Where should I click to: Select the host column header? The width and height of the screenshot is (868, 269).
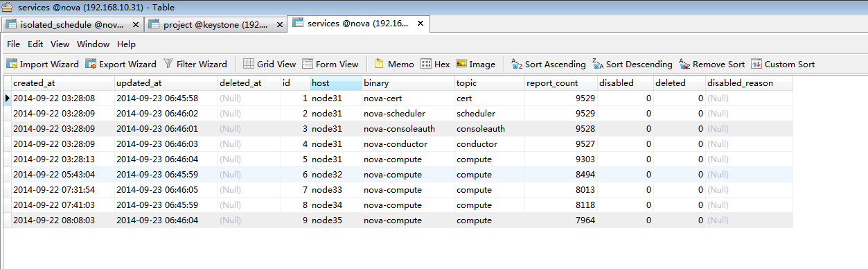(335, 83)
